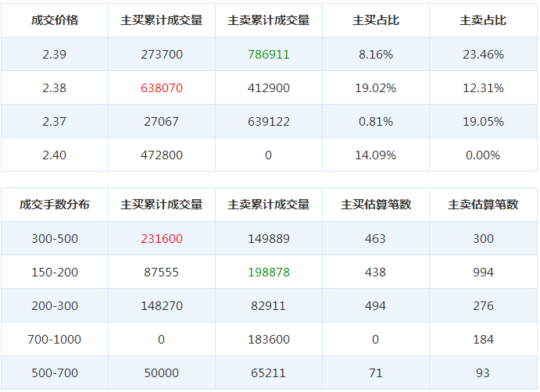Viewport: 540px width, 392px height.
Task: Click the 19.05% cell
Action: 483,122
